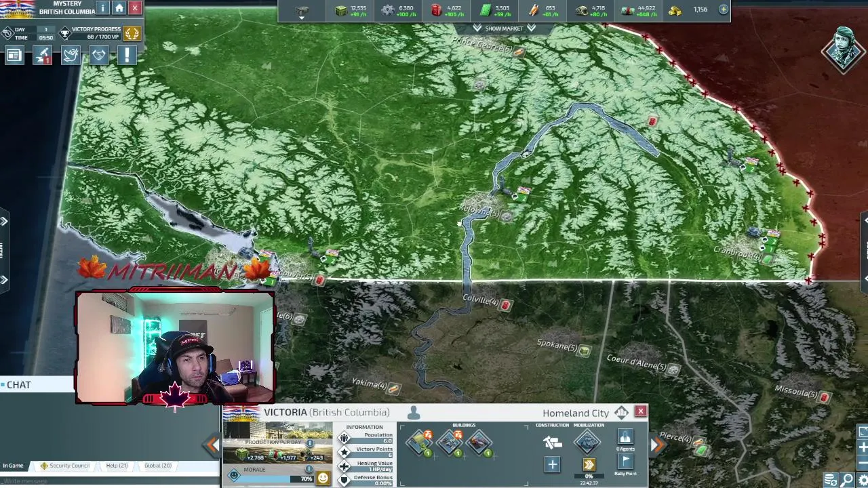Viewport: 868px width, 488px height.
Task: Open the newspaper icon
Action: [14, 56]
